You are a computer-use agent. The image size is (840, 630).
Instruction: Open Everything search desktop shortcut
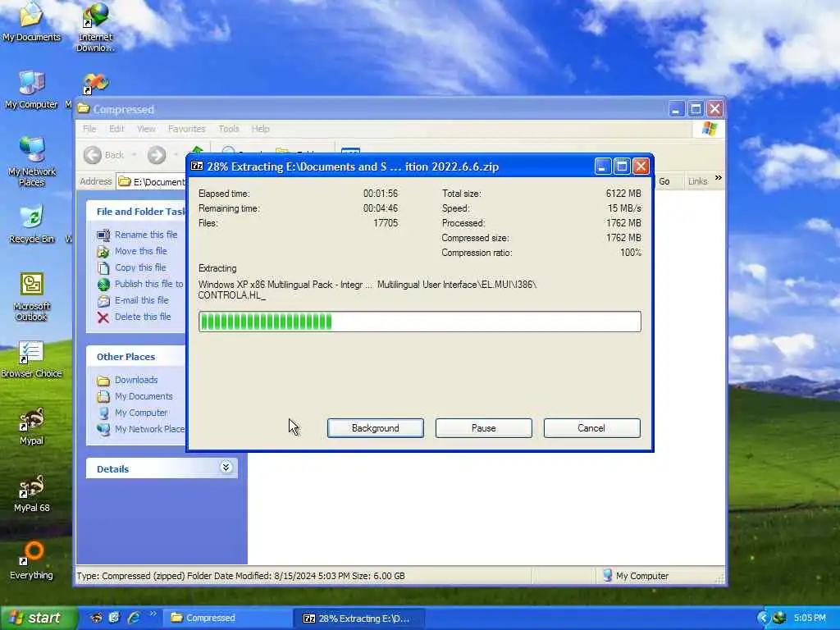(x=32, y=560)
